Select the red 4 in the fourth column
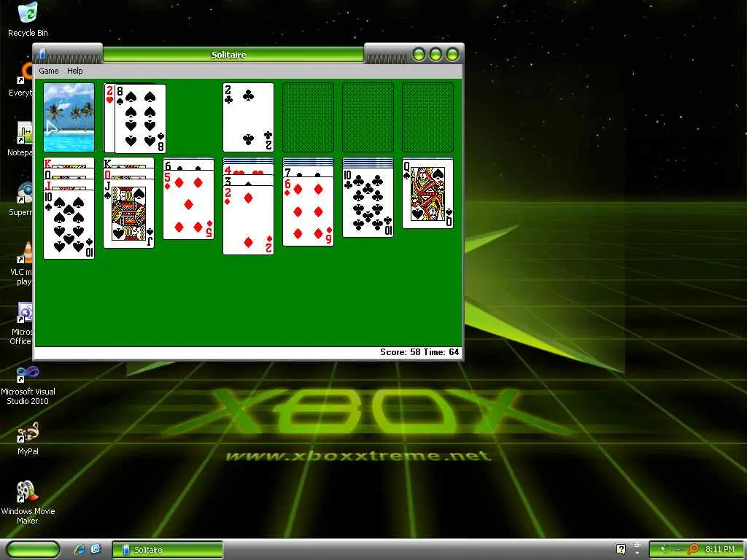747x560 pixels. [249, 169]
